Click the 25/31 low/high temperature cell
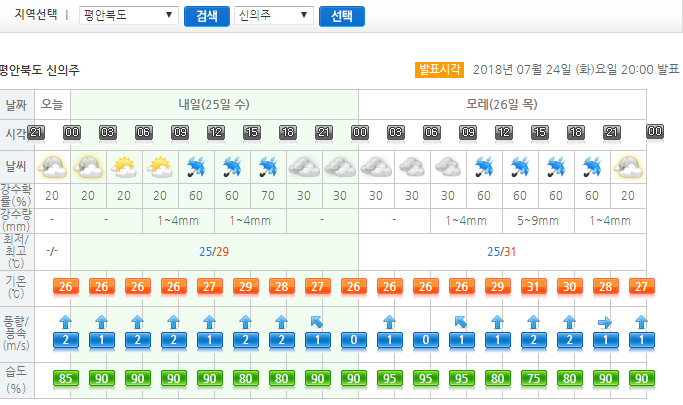The height and width of the screenshot is (405, 683). click(x=501, y=251)
